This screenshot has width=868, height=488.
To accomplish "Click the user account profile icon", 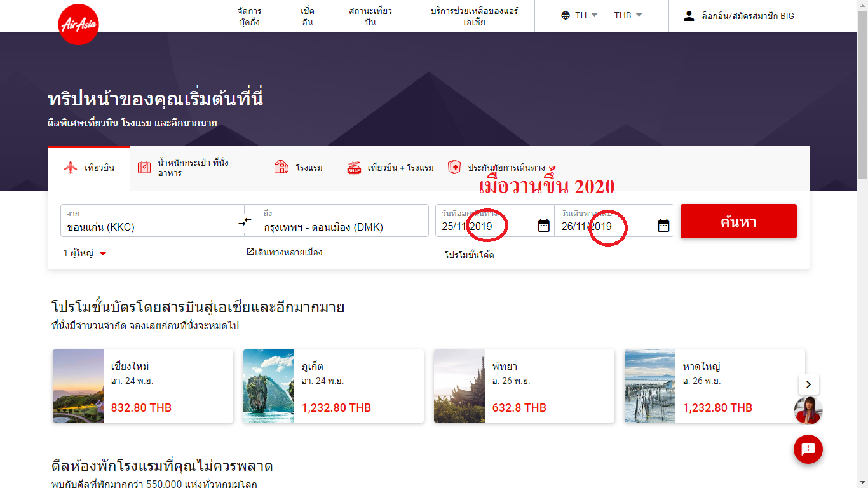I will [x=689, y=16].
